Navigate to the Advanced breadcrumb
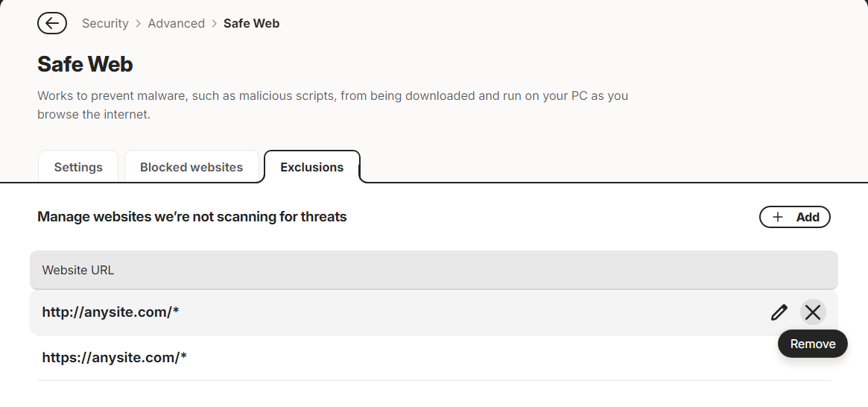The image size is (868, 407). tap(176, 23)
